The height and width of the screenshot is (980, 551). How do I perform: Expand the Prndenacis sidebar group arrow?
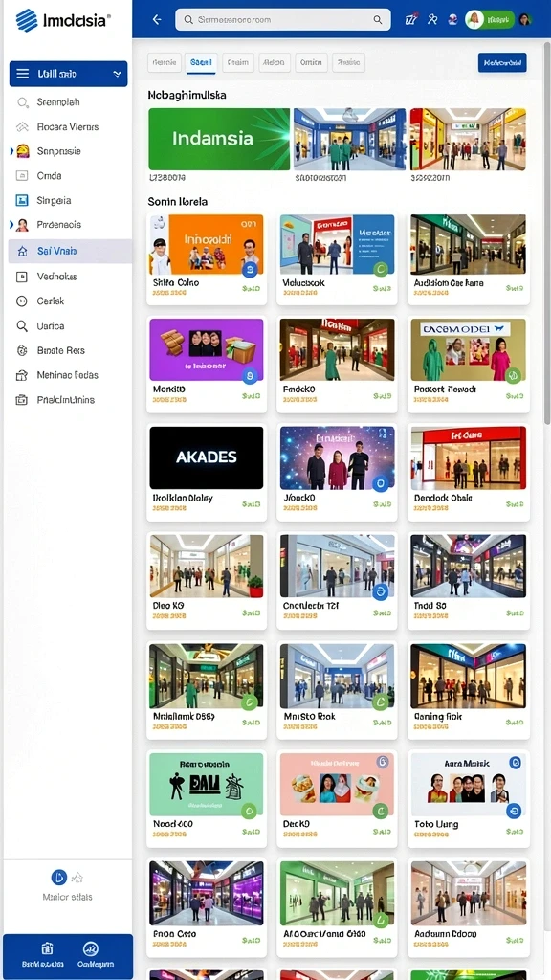11,224
